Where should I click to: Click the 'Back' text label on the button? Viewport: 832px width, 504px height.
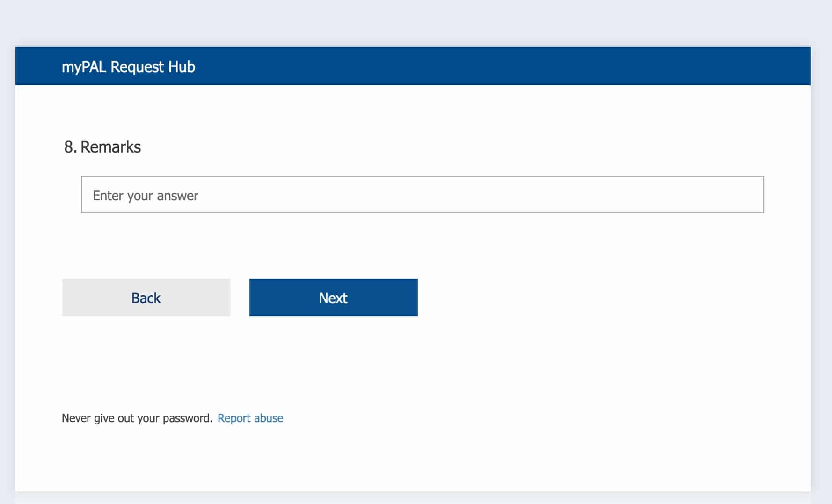[146, 298]
